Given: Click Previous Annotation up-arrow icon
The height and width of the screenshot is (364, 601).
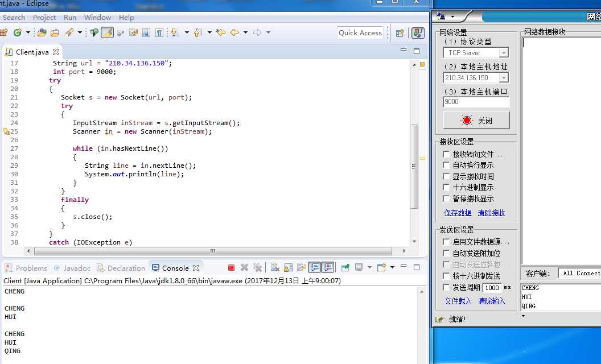Looking at the screenshot, I should click(x=197, y=32).
